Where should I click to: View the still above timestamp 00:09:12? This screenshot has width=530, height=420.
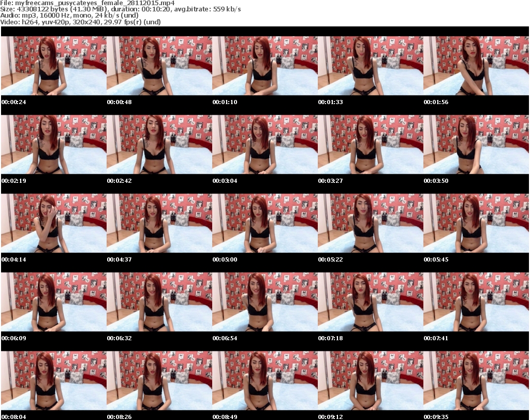point(371,381)
